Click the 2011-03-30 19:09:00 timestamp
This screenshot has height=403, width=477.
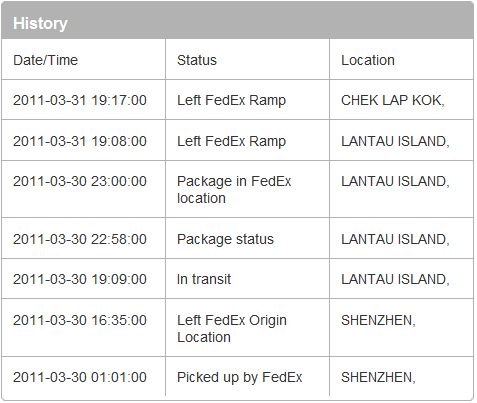pos(80,279)
